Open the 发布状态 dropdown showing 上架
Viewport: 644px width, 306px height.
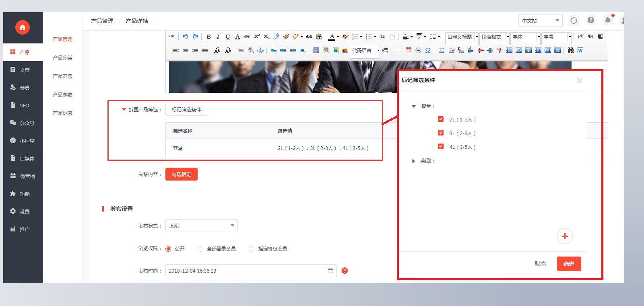[202, 226]
